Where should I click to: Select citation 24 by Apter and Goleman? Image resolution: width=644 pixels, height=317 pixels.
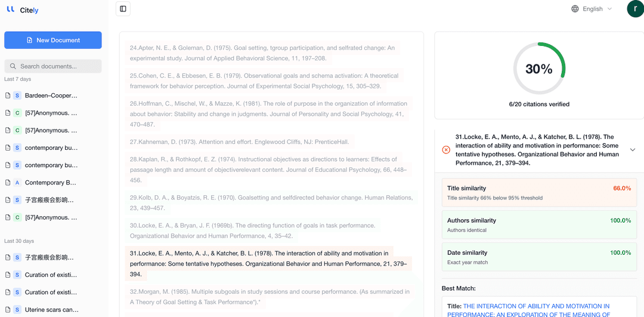coord(262,53)
